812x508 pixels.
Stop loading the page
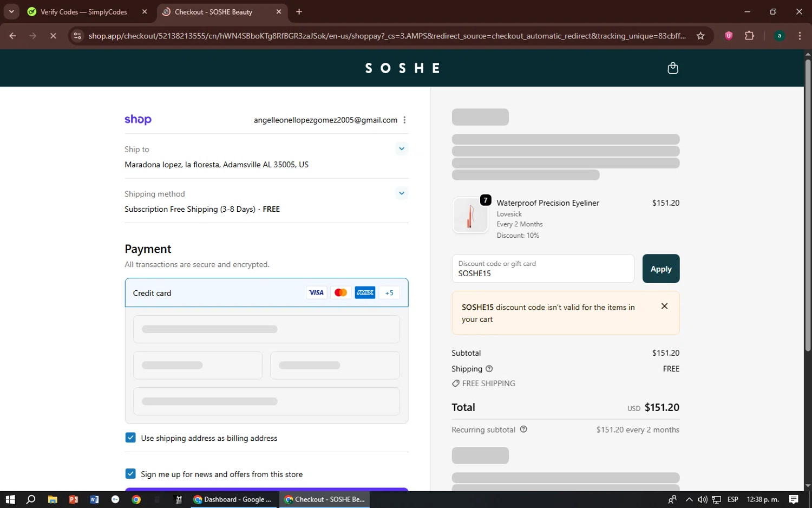(x=53, y=36)
